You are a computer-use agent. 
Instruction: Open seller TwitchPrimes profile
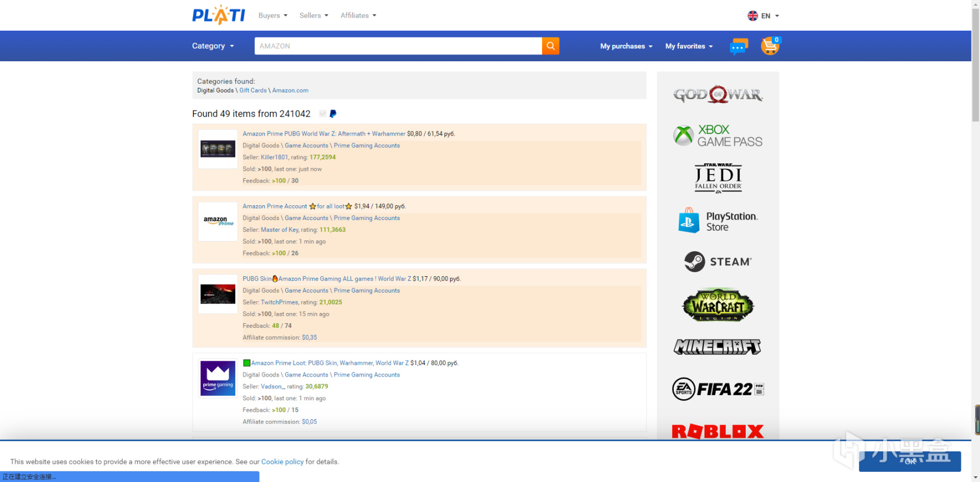tap(279, 303)
